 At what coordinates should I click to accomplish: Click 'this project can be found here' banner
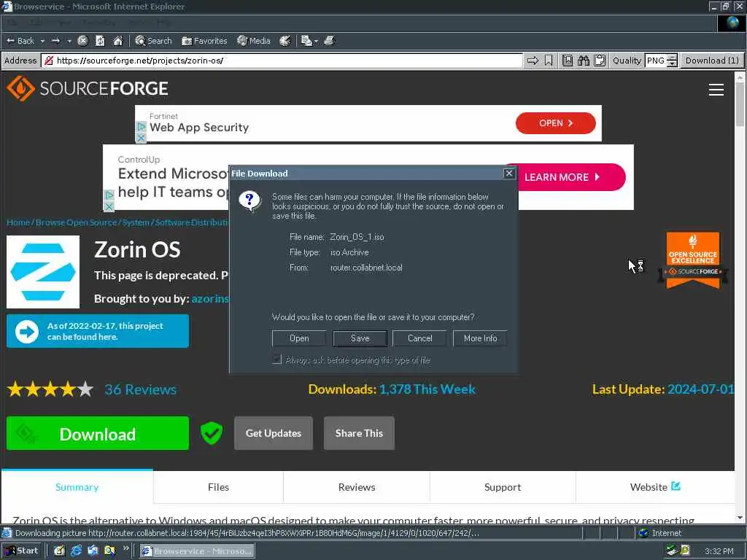point(98,331)
